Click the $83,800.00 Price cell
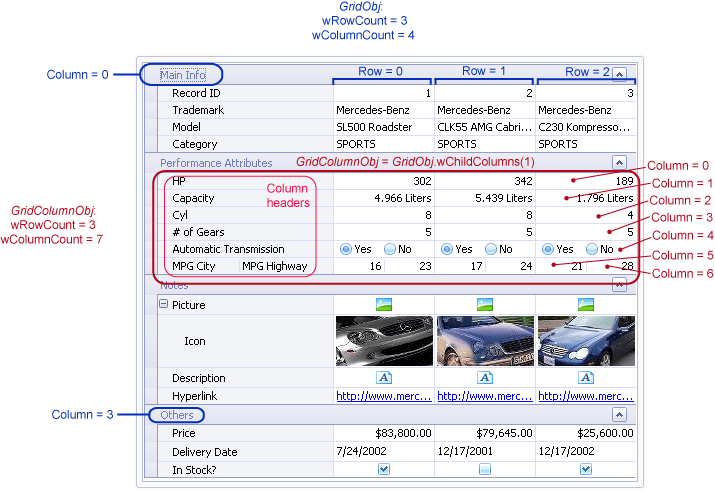 (x=384, y=433)
